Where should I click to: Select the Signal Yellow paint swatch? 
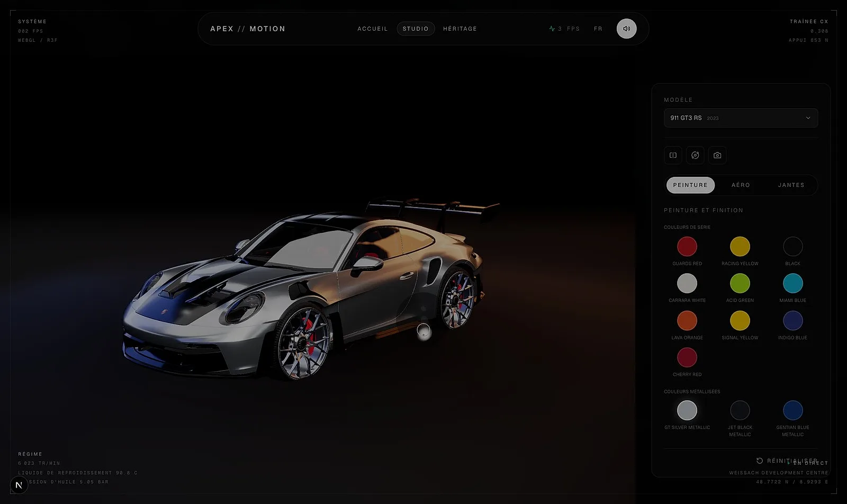click(x=740, y=321)
